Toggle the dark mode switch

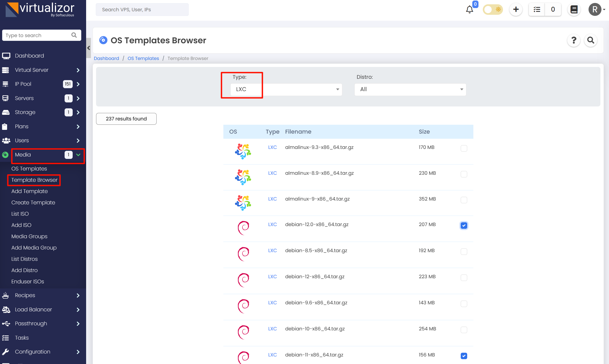[492, 10]
